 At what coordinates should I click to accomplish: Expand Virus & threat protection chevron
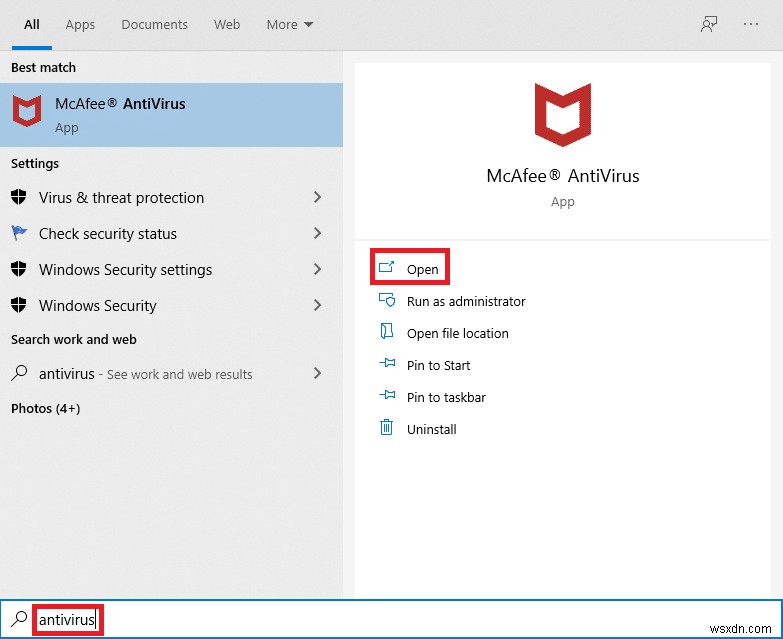(x=317, y=197)
